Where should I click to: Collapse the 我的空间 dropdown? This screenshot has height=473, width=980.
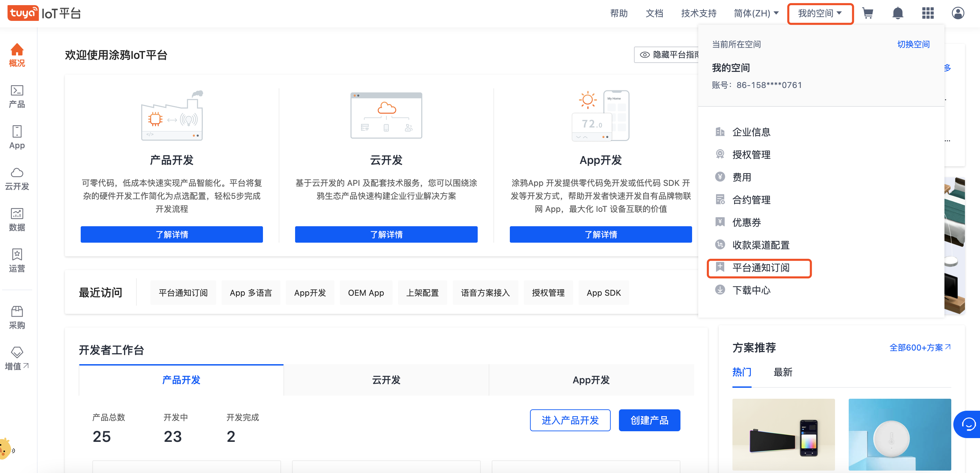point(820,14)
